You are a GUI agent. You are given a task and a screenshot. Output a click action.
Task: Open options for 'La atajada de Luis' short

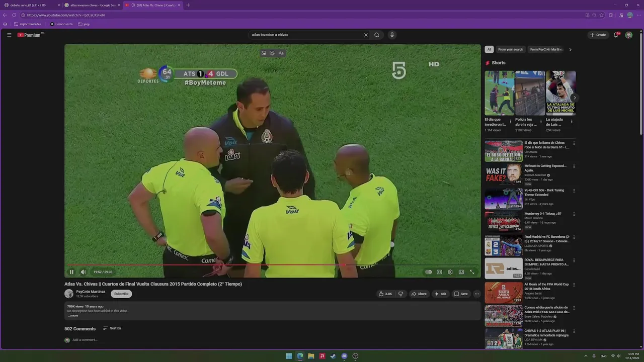pyautogui.click(x=572, y=122)
